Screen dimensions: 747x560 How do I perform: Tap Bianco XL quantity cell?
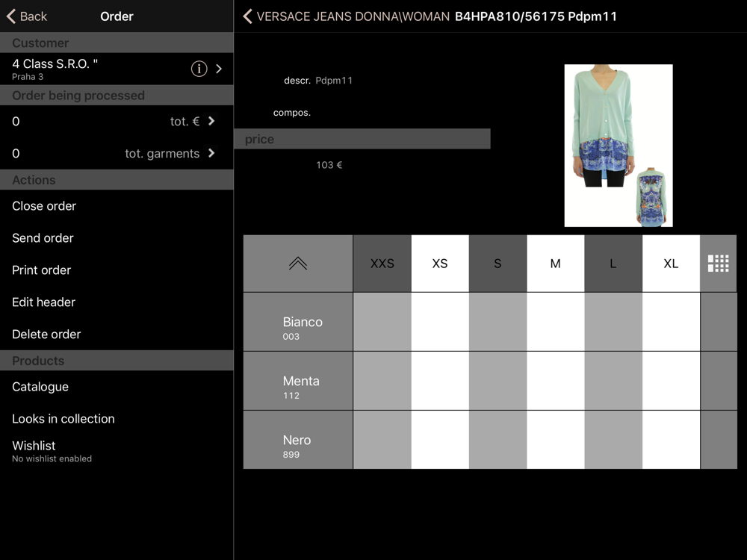[671, 322]
